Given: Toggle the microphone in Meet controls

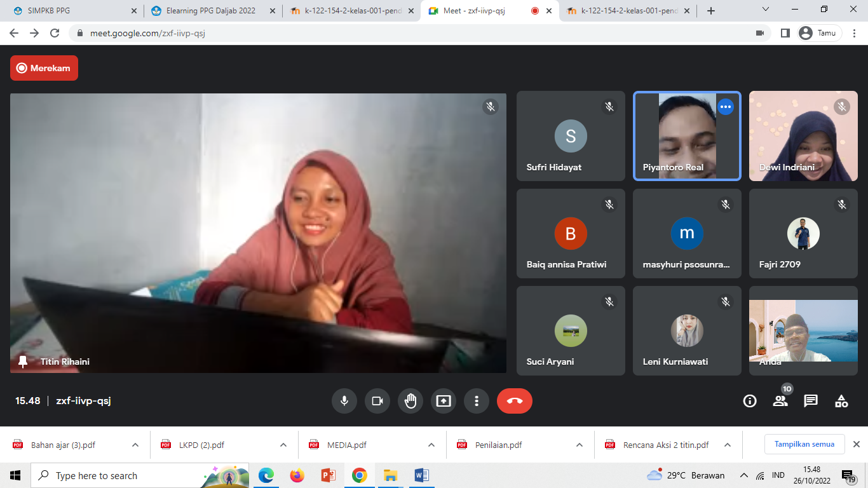Looking at the screenshot, I should (x=344, y=401).
